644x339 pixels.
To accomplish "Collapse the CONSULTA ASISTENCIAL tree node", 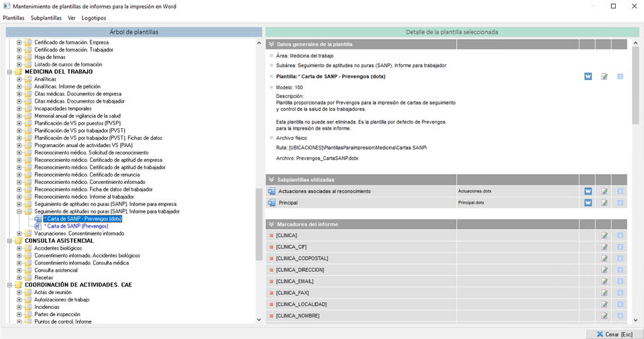I will click(9, 241).
